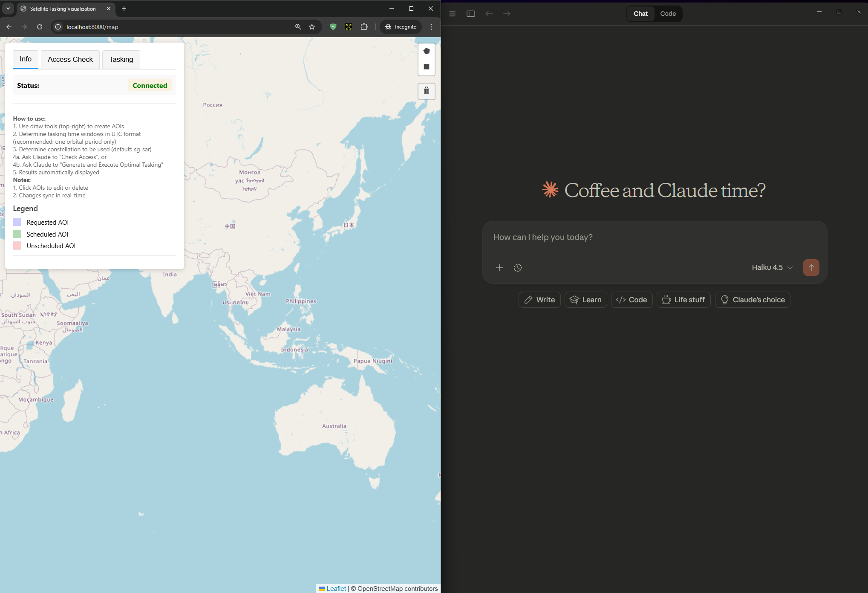Click the delete layers trash icon
Image resolution: width=868 pixels, height=593 pixels.
click(x=426, y=91)
